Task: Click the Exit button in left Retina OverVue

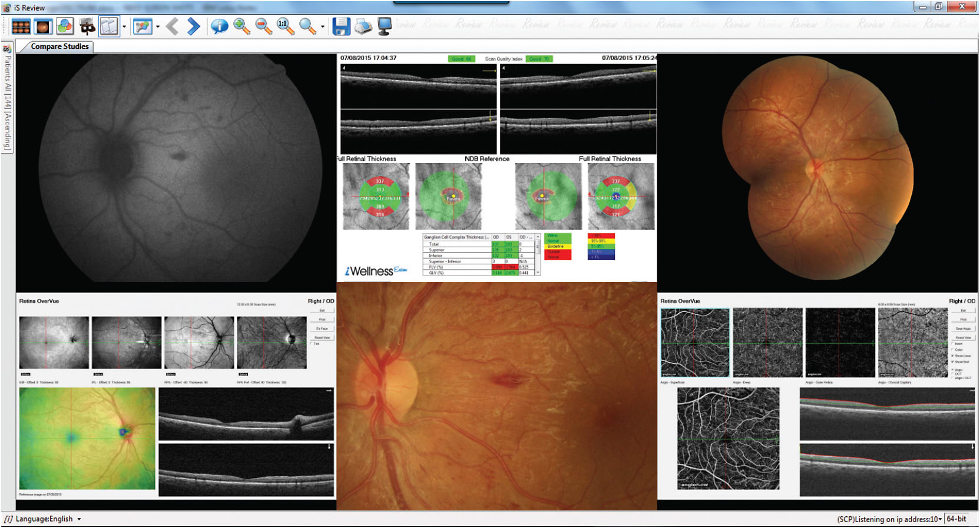Action: (x=322, y=310)
